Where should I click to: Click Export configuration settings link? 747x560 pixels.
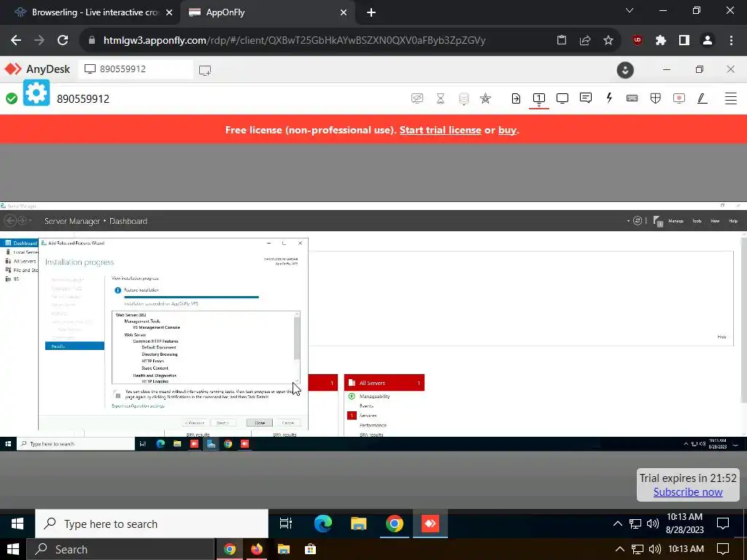coord(138,406)
